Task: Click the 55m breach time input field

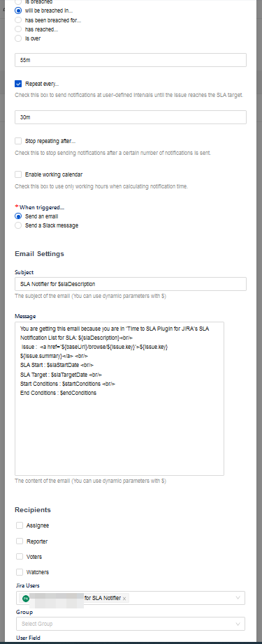Action: (x=131, y=60)
